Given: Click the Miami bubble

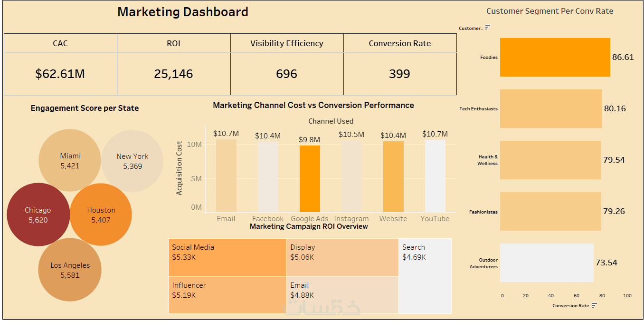Looking at the screenshot, I should pos(70,160).
